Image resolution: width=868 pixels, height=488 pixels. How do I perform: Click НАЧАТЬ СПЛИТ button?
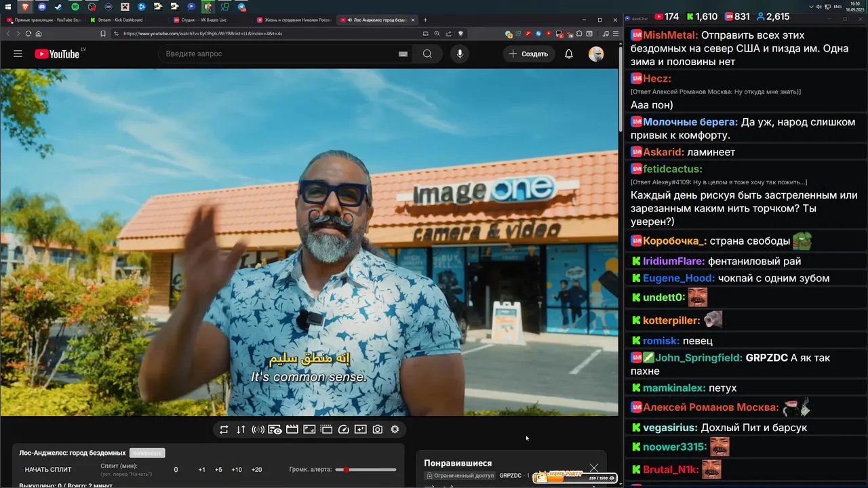pos(48,470)
